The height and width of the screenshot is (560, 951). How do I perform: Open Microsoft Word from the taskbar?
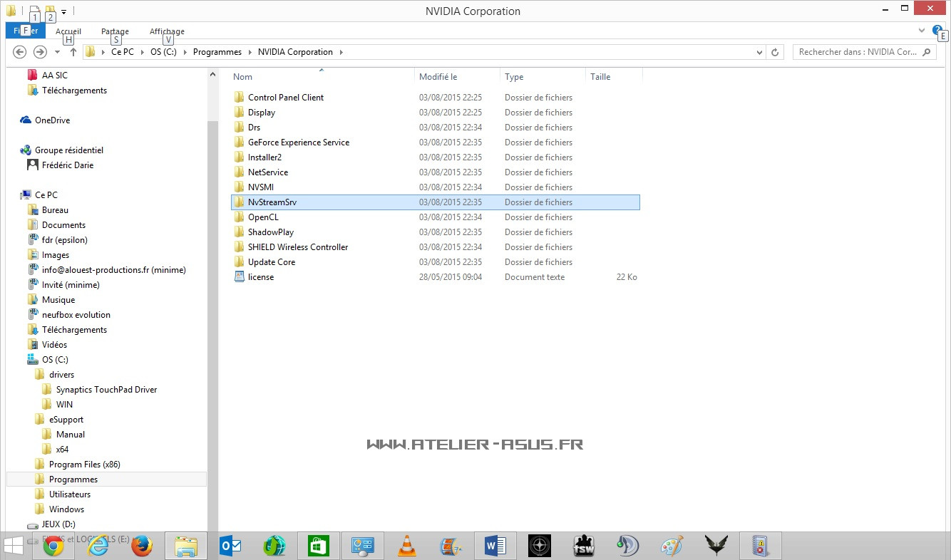click(x=495, y=546)
